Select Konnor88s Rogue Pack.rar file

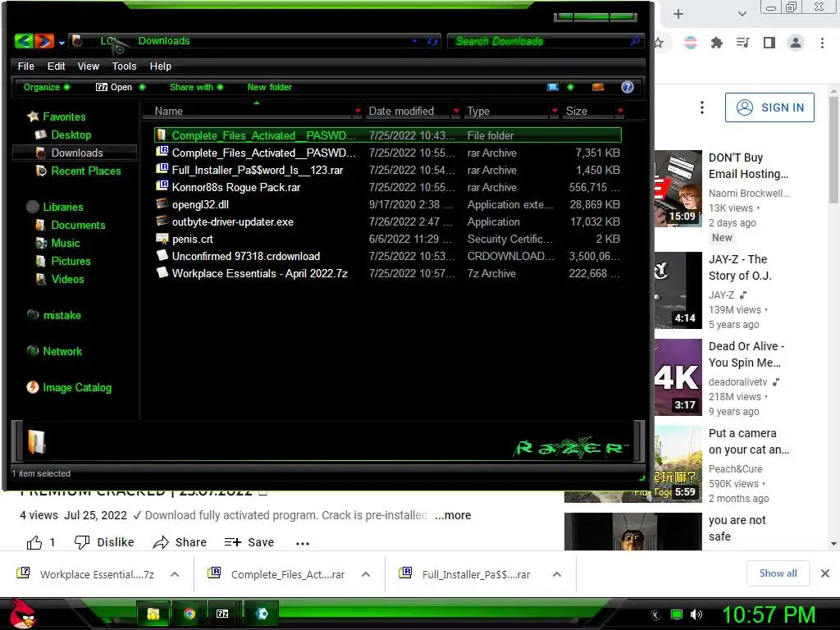[388, 188]
